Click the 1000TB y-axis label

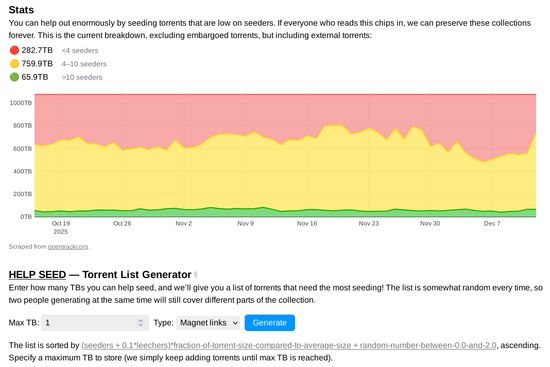click(21, 103)
